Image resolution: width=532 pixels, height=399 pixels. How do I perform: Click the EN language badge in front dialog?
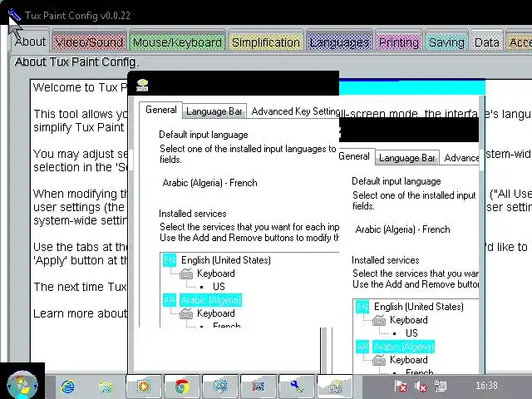pyautogui.click(x=170, y=260)
